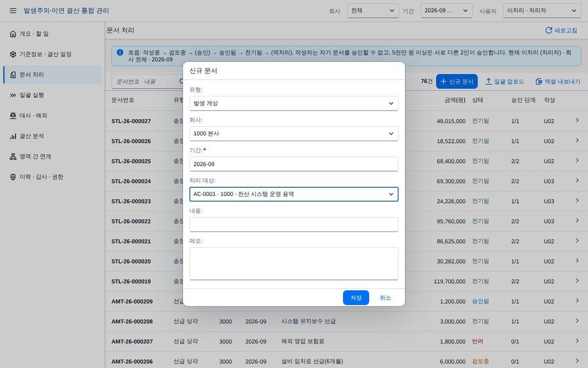Click the description 시스템 유지보수 선급
Screen dimensions: 588x368
(x=308, y=321)
